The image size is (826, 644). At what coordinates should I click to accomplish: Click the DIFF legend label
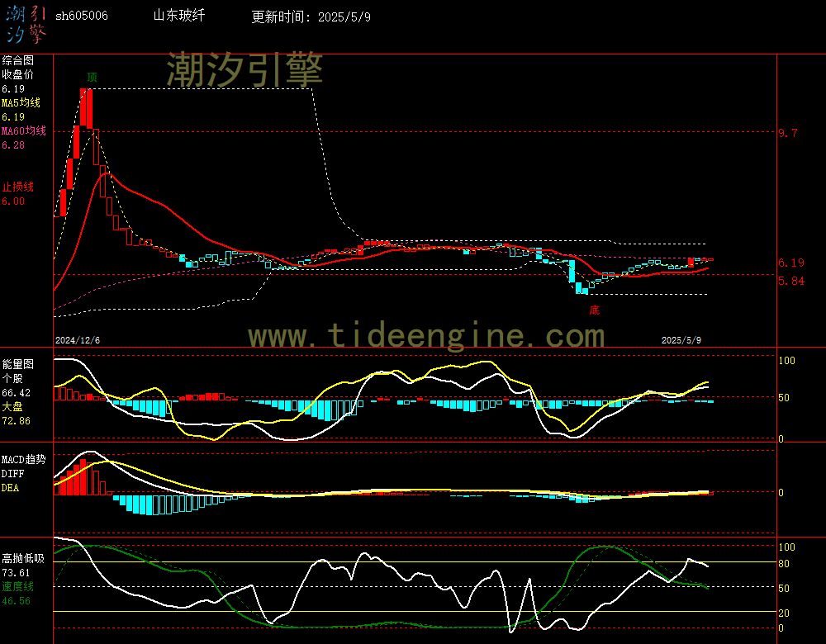[12, 473]
